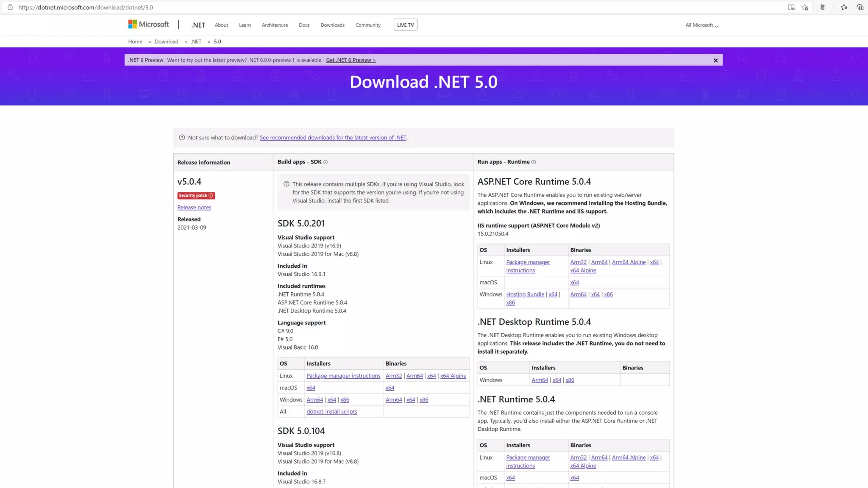Download ASP.NET Core Windows Hosting Bundle
Image resolution: width=868 pixels, height=488 pixels.
[525, 294]
